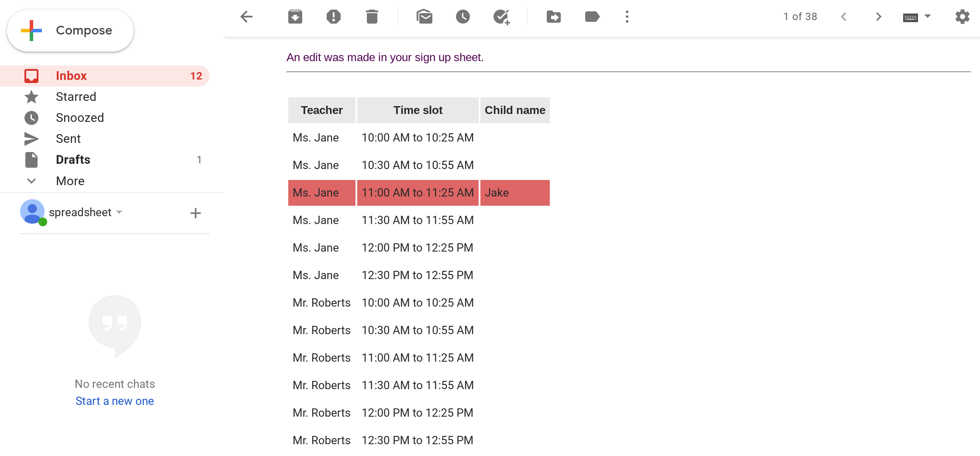This screenshot has width=980, height=456.
Task: Archive this email
Action: (295, 17)
